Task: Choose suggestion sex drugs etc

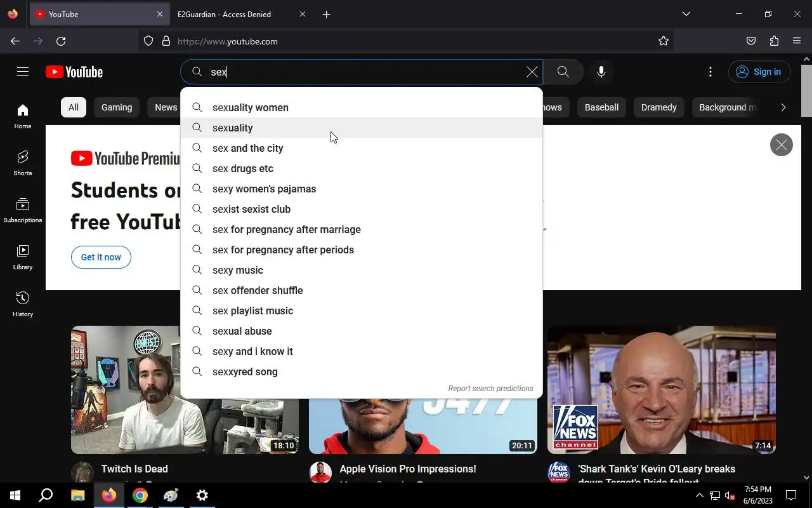Action: 362,168
